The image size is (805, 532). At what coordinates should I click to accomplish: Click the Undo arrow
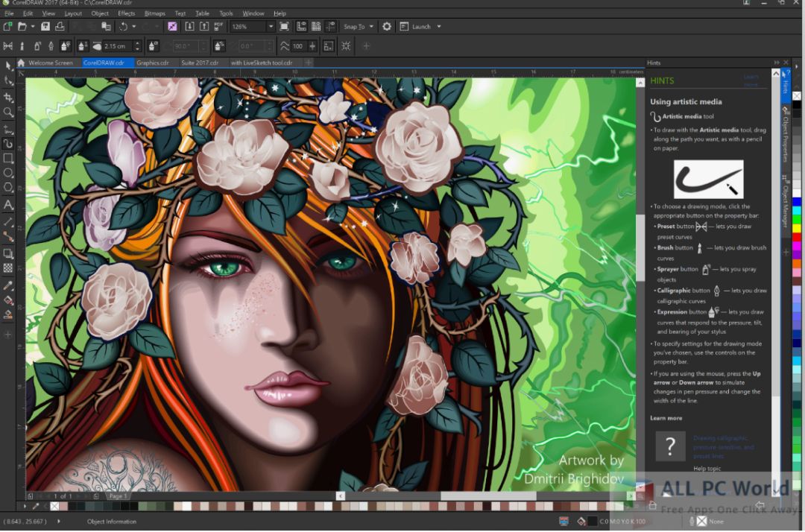click(x=123, y=26)
